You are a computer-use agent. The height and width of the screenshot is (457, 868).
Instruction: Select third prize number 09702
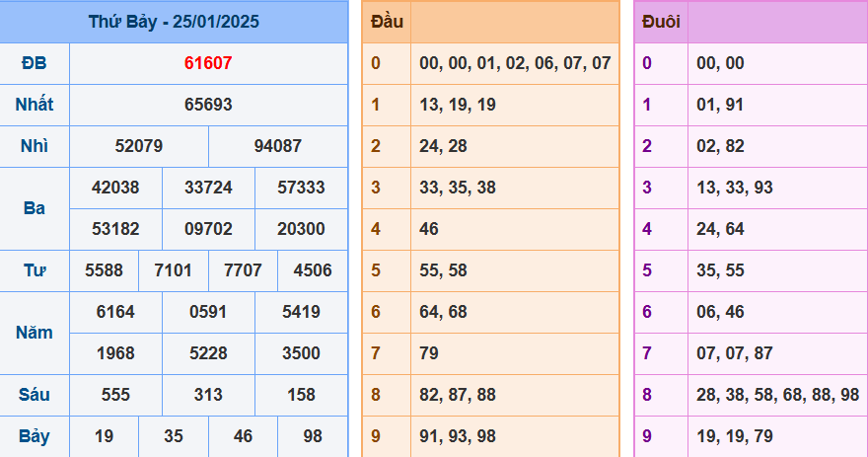(x=208, y=229)
